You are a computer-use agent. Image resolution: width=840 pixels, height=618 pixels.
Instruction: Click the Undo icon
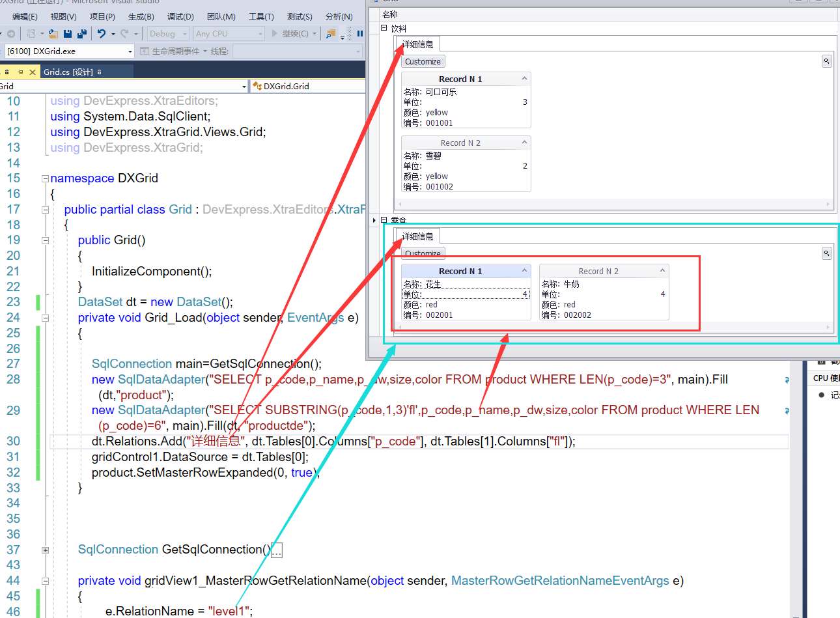pos(101,34)
